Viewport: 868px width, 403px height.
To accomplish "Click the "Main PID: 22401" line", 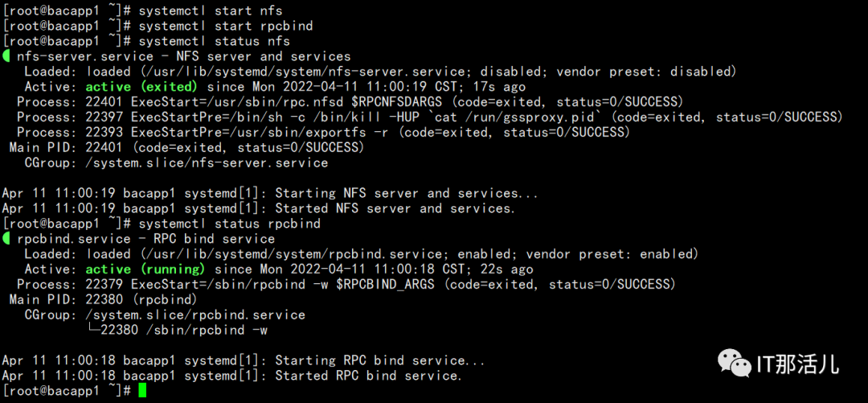I will [x=186, y=148].
